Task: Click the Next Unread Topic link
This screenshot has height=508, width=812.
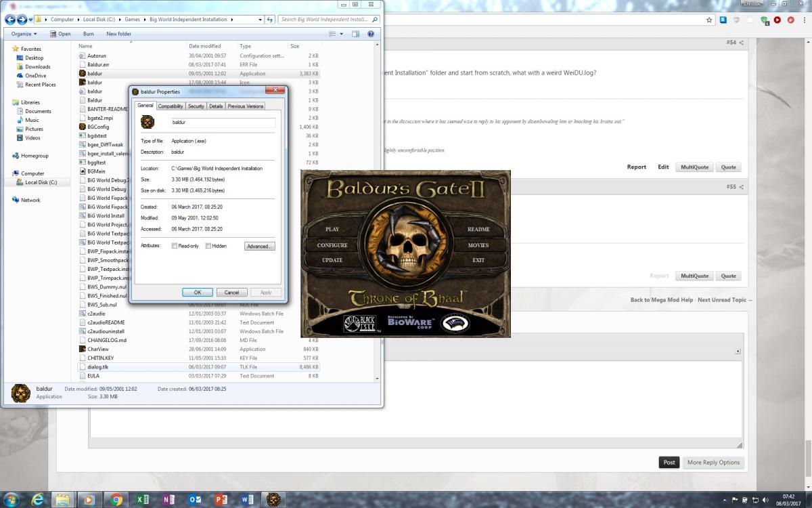Action: click(725, 300)
